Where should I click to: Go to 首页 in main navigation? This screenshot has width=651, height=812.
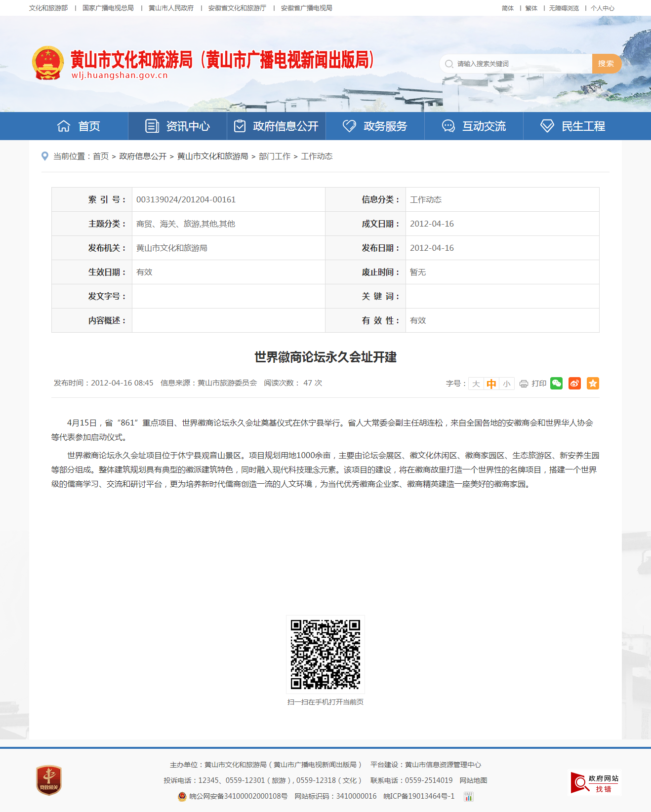tap(79, 126)
